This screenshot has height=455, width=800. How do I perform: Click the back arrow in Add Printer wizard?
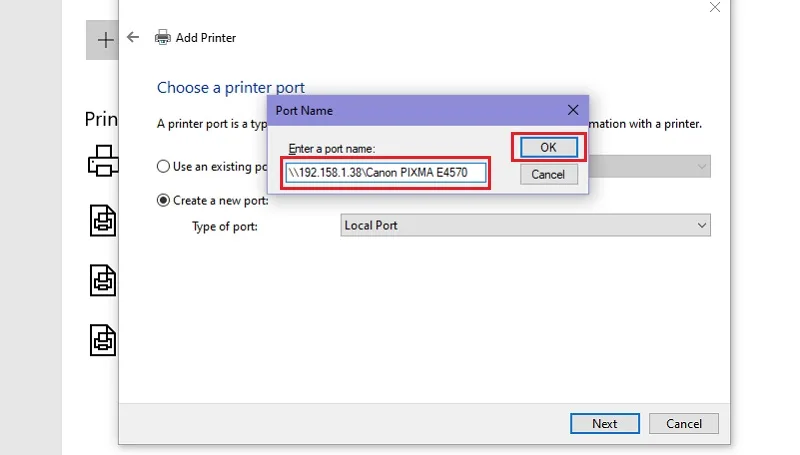(x=133, y=37)
